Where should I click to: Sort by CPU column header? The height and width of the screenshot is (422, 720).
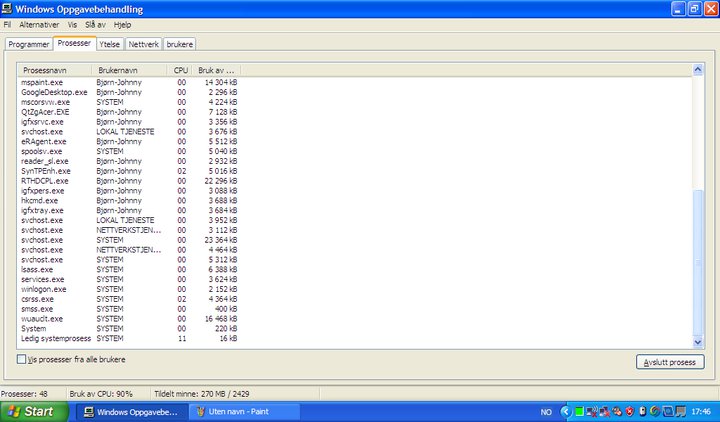pyautogui.click(x=180, y=70)
